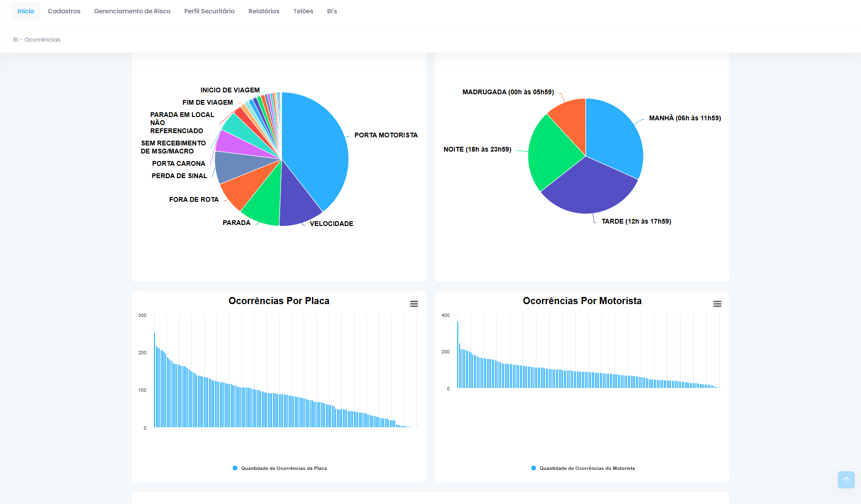Screen dimensions: 861x504
Task: Click the FIM DE VIAGEM label
Action: click(208, 102)
